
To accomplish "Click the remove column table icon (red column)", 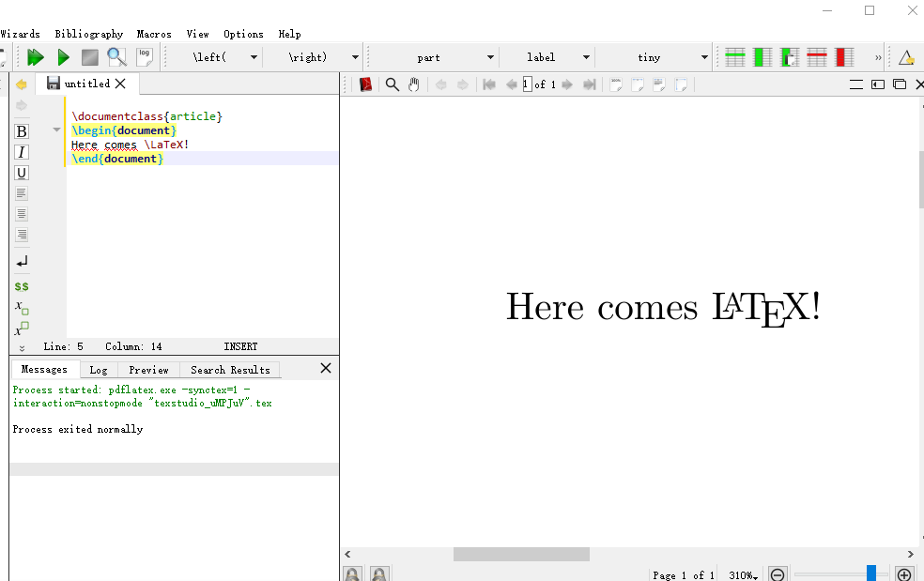I will coord(844,57).
